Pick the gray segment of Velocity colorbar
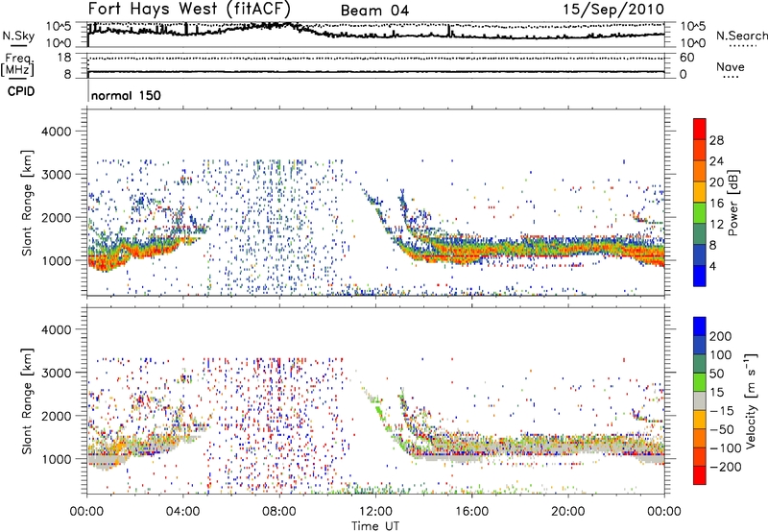 click(x=700, y=400)
